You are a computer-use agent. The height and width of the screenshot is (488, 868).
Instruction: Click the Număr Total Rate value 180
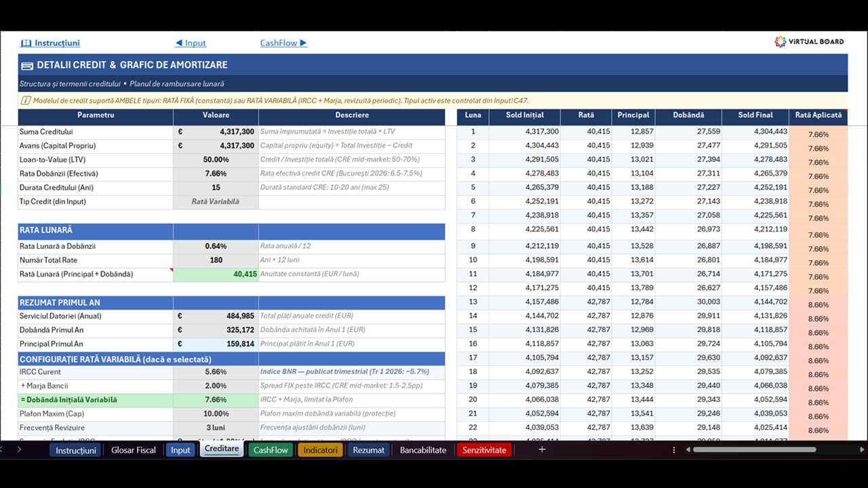[x=216, y=260]
